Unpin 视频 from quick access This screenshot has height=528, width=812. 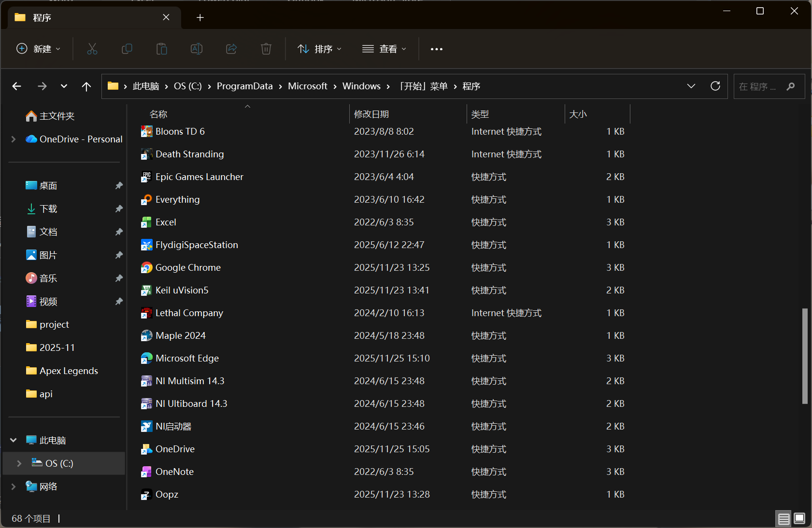click(119, 301)
